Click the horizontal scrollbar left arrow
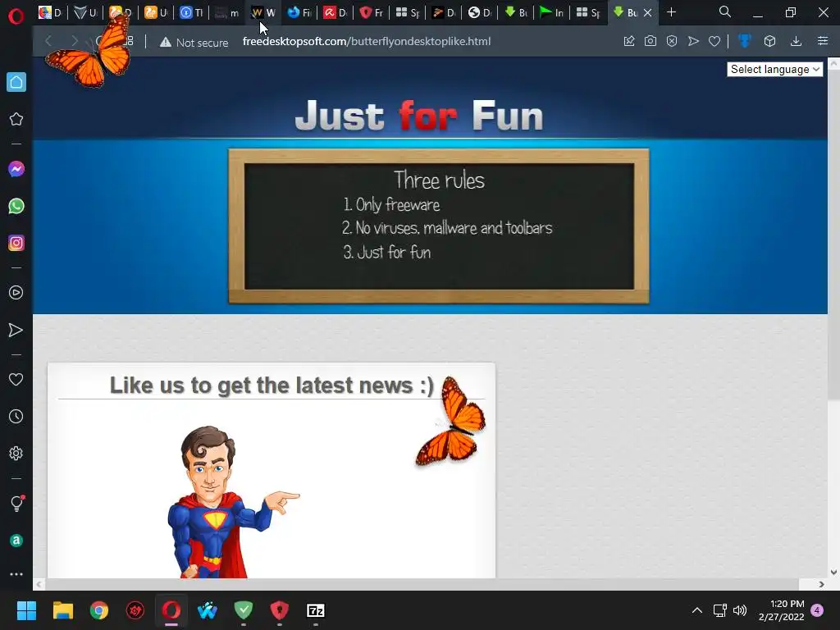The image size is (840, 630). 39,584
